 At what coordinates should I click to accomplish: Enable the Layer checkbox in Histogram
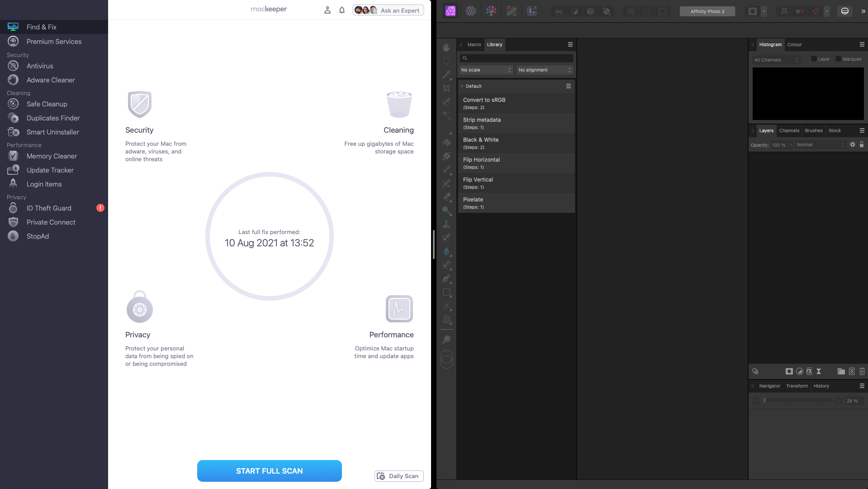[x=814, y=59]
